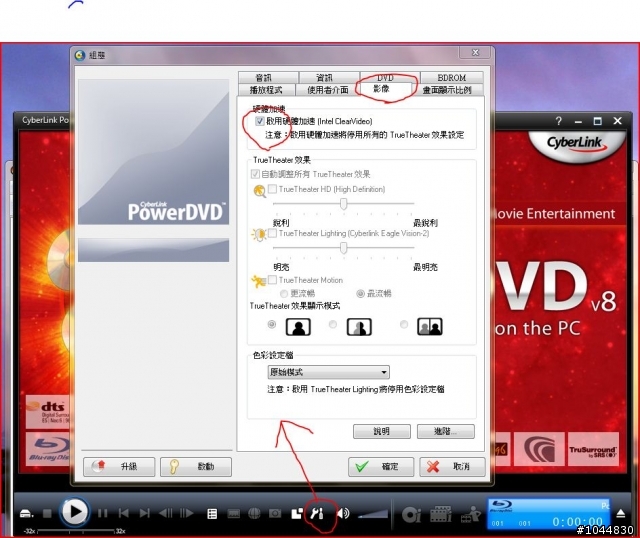Click the volume level slider in player bar
This screenshot has height=538, width=640.
(x=373, y=513)
